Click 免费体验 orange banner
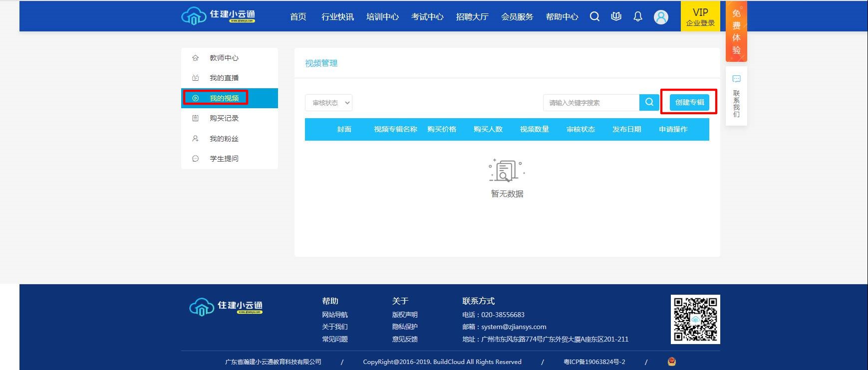 pyautogui.click(x=736, y=31)
